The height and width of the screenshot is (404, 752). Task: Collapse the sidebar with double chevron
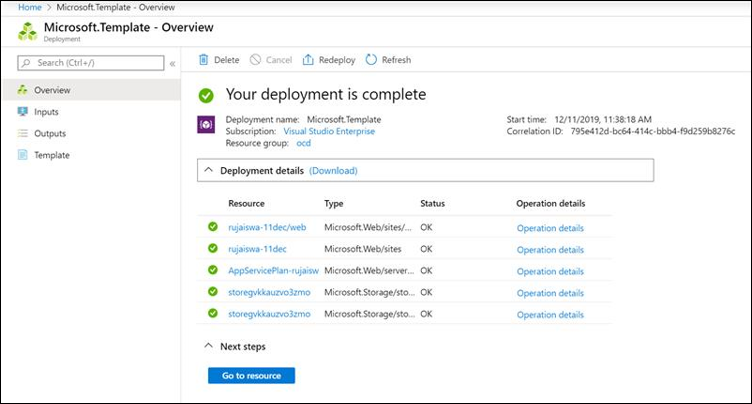(x=172, y=63)
